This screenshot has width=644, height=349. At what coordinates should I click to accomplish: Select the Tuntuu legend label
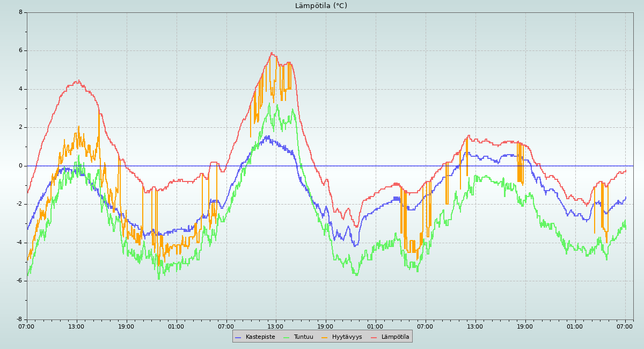(303, 337)
